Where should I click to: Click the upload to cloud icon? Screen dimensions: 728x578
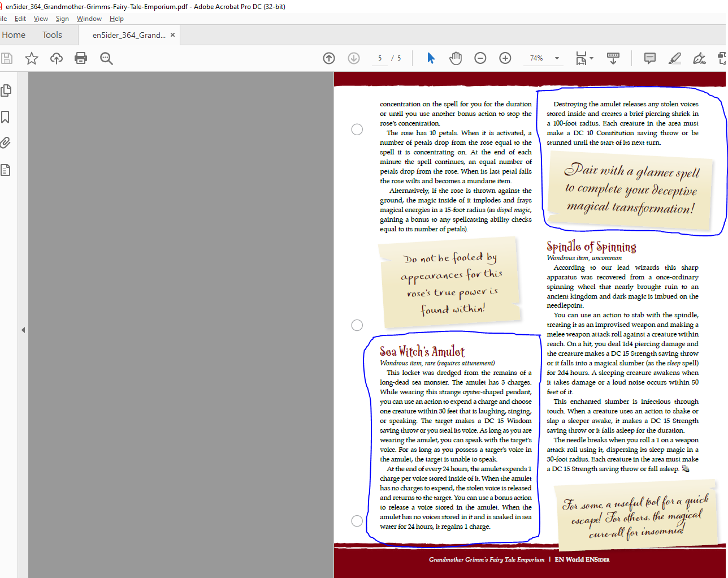(x=57, y=58)
